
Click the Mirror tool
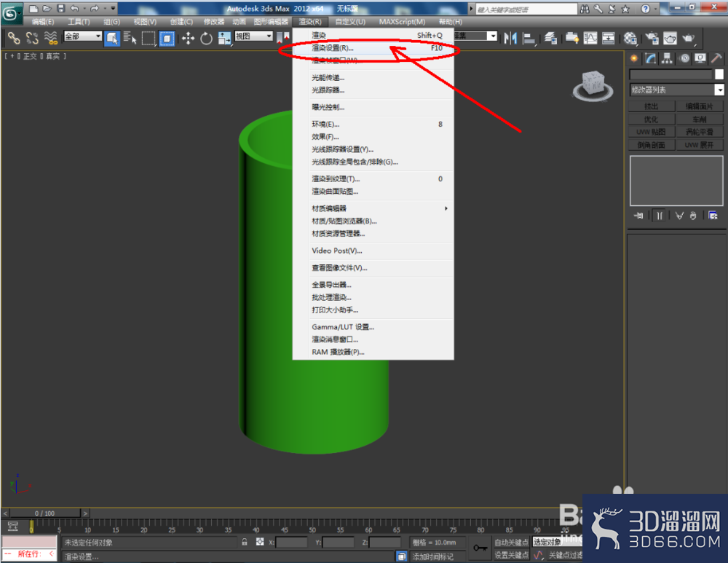(510, 38)
